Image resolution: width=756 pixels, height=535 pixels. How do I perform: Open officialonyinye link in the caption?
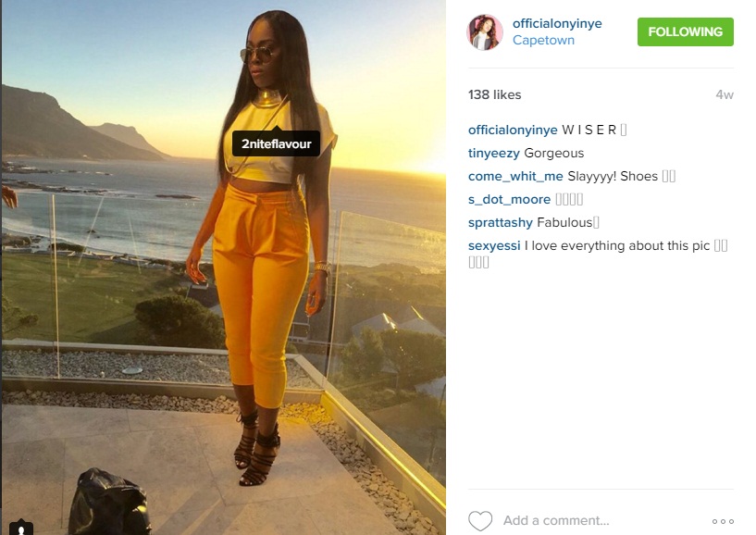(x=513, y=130)
